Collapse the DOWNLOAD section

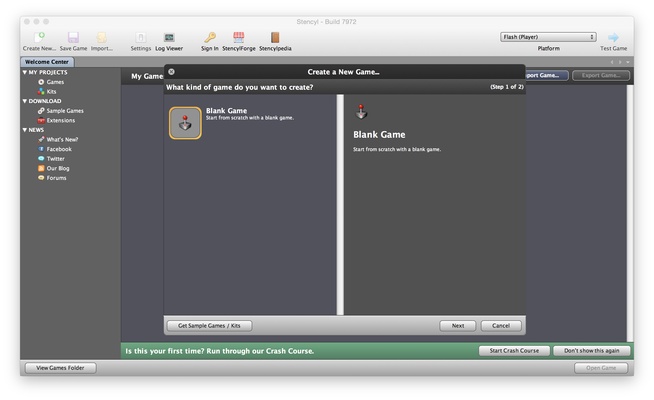tap(25, 101)
